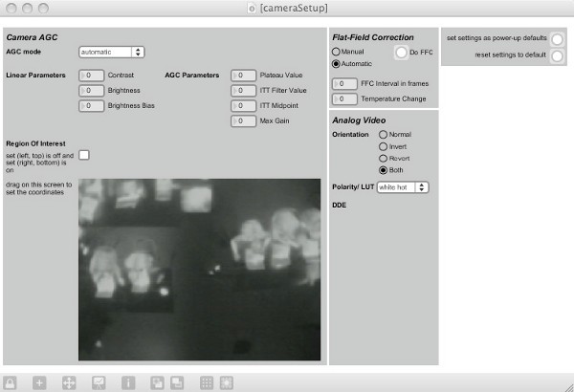The width and height of the screenshot is (574, 392).
Task: Click the four-arrow move icon in bottom toolbar
Action: (69, 382)
